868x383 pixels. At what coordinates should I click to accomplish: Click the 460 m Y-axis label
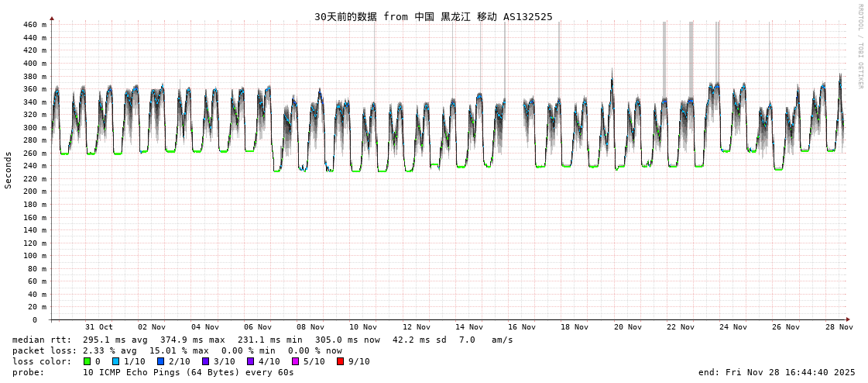point(34,25)
